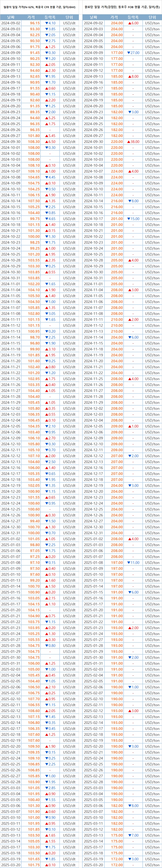The width and height of the screenshot is (162, 868).
Task: Click the 단위 header of the coking coal table
Action: (x=152, y=17)
